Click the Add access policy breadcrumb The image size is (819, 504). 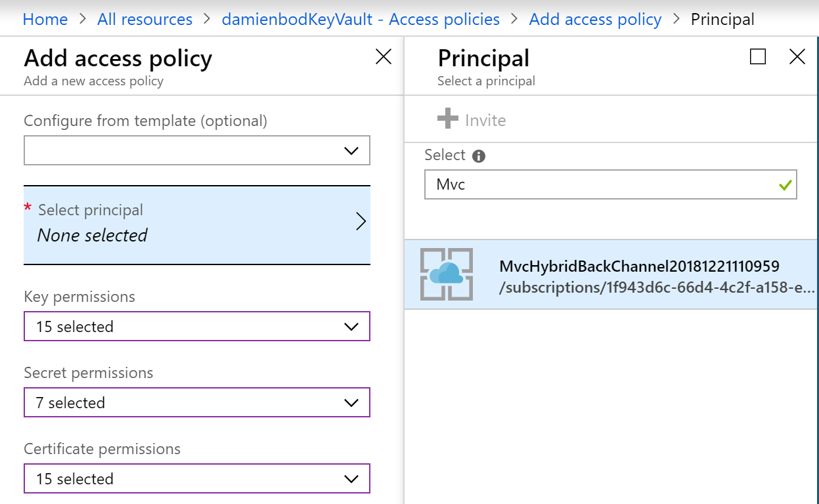coord(595,20)
